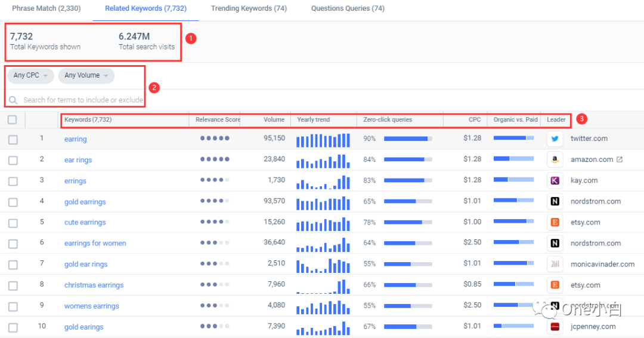Tick the earrings for women checkbox
Image resolution: width=644 pixels, height=338 pixels.
[13, 244]
